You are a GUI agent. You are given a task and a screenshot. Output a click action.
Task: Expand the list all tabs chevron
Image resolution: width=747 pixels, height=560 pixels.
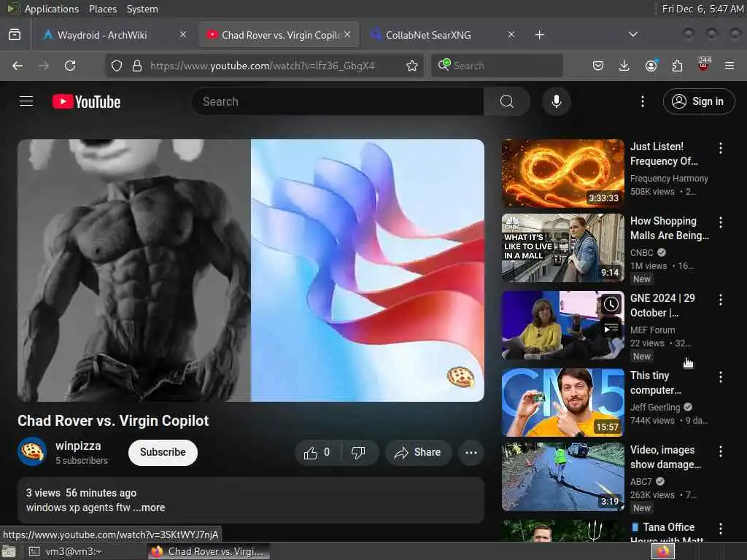click(632, 34)
